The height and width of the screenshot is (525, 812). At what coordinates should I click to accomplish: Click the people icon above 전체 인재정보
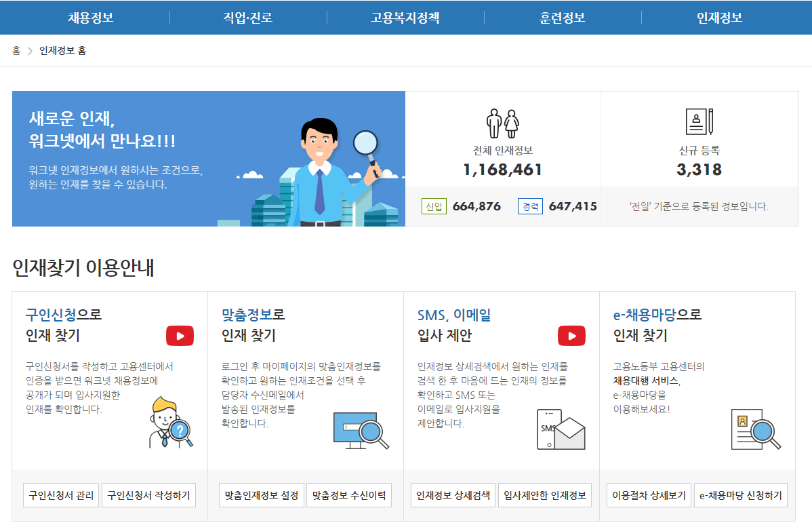click(502, 123)
